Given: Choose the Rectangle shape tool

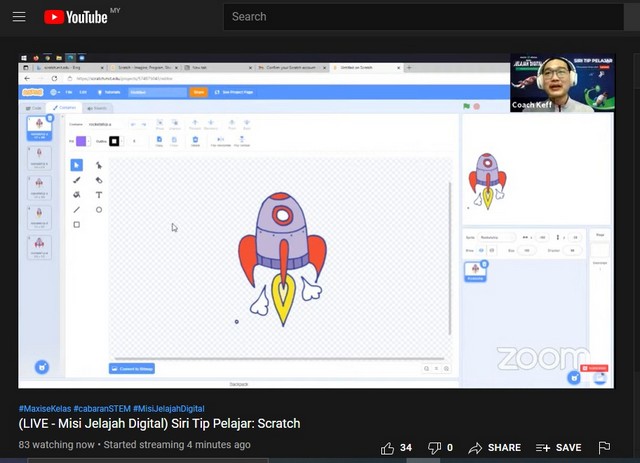Looking at the screenshot, I should click(x=77, y=225).
